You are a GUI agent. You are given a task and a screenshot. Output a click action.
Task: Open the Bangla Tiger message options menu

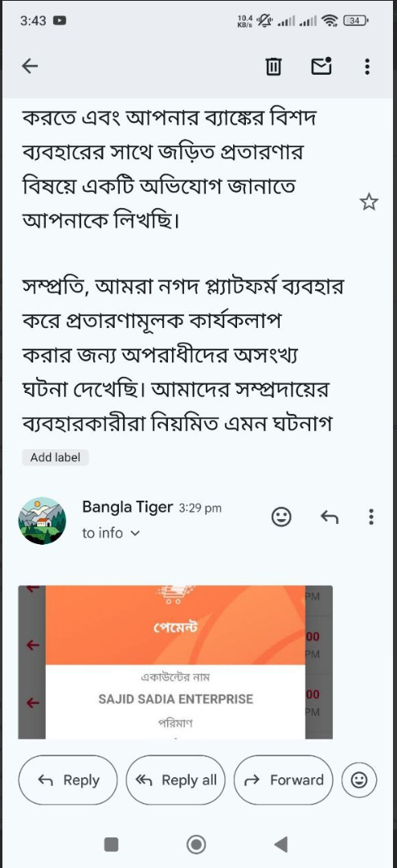pyautogui.click(x=371, y=517)
